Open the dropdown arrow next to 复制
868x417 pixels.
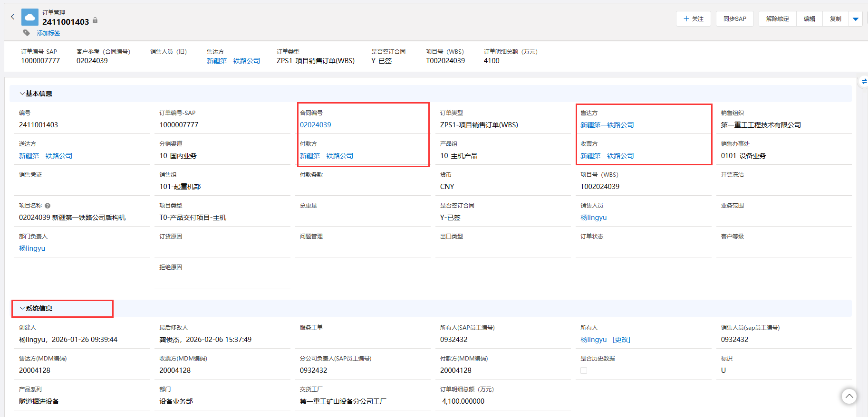pyautogui.click(x=856, y=19)
